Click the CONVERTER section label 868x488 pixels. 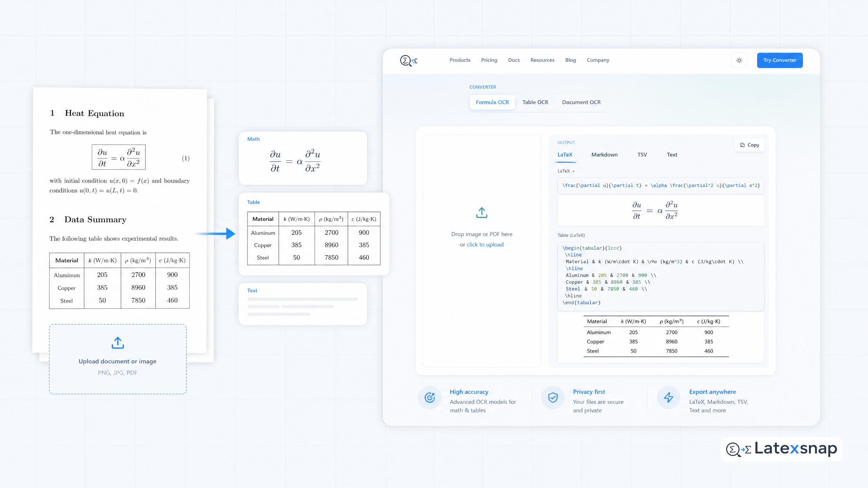tap(482, 87)
